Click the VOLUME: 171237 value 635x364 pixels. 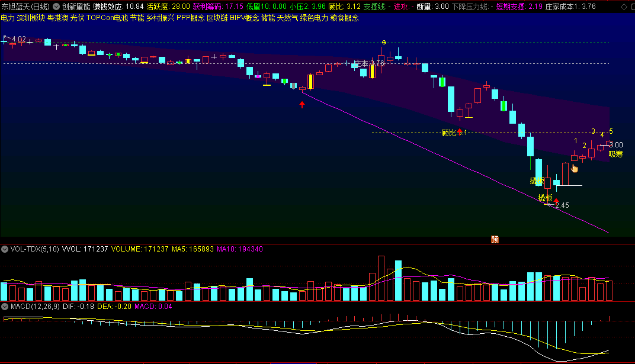pos(140,249)
